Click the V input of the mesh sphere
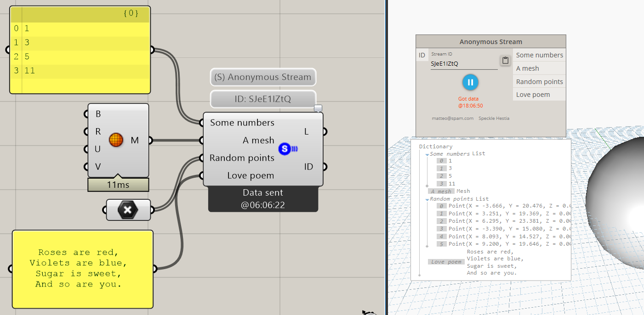644x315 pixels. pos(98,167)
